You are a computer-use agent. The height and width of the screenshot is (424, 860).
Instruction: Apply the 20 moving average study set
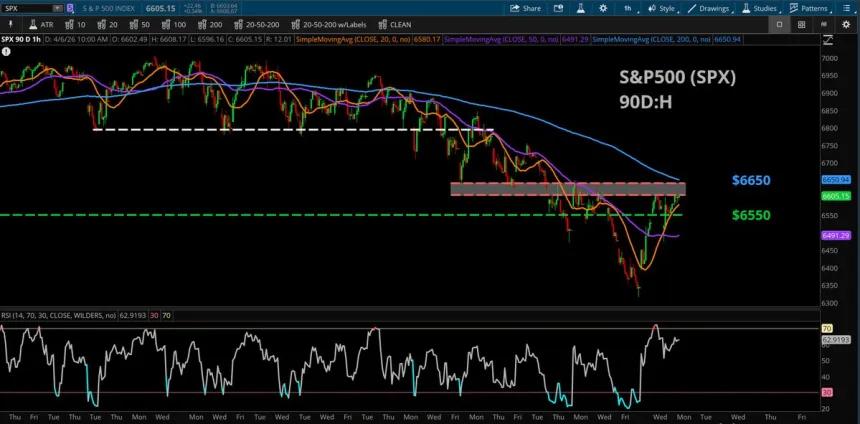point(108,25)
